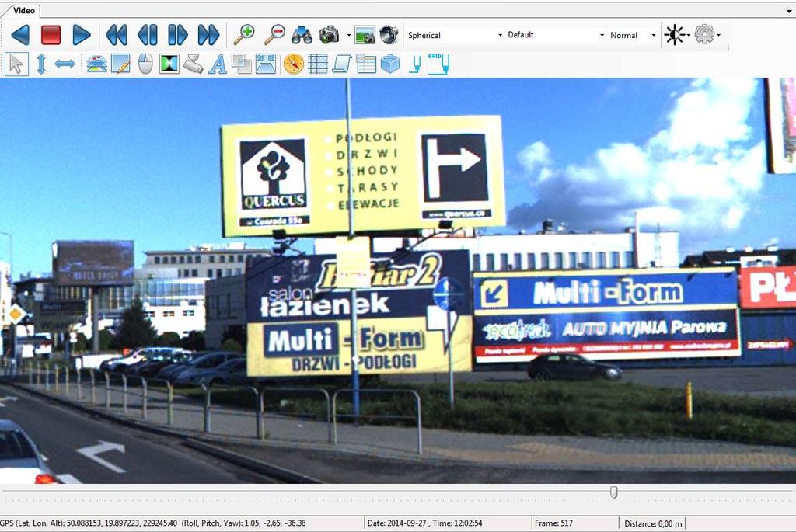Click the video timeline slider handle
The height and width of the screenshot is (532, 796).
[x=614, y=492]
